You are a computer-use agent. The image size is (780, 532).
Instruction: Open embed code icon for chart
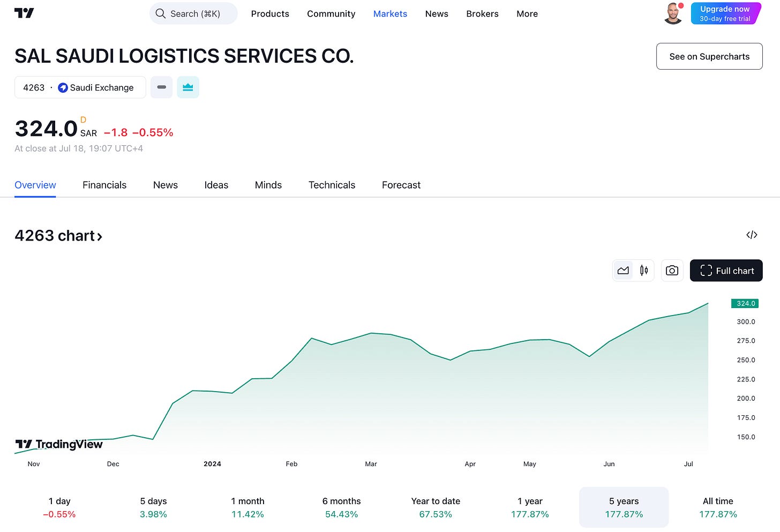[x=752, y=235]
